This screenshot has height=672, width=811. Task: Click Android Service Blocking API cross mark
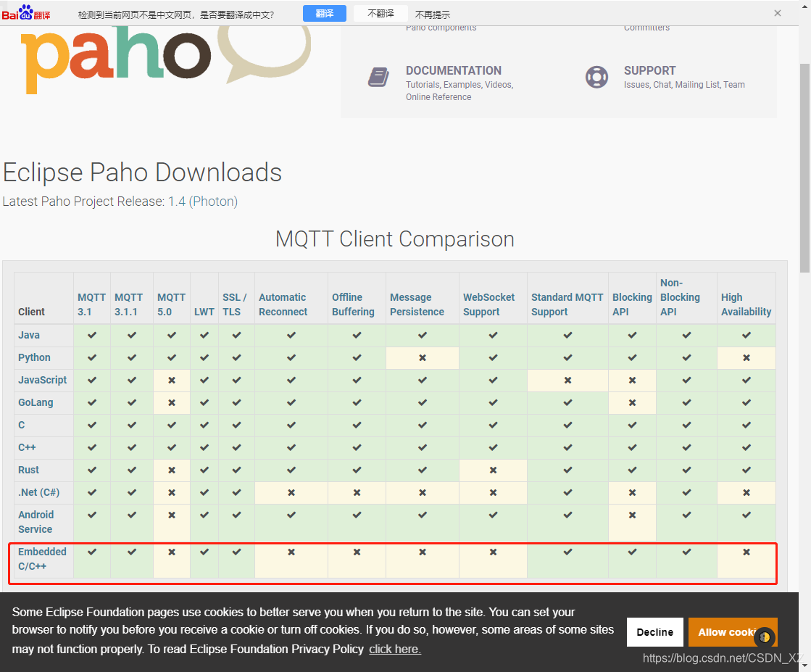(x=632, y=515)
